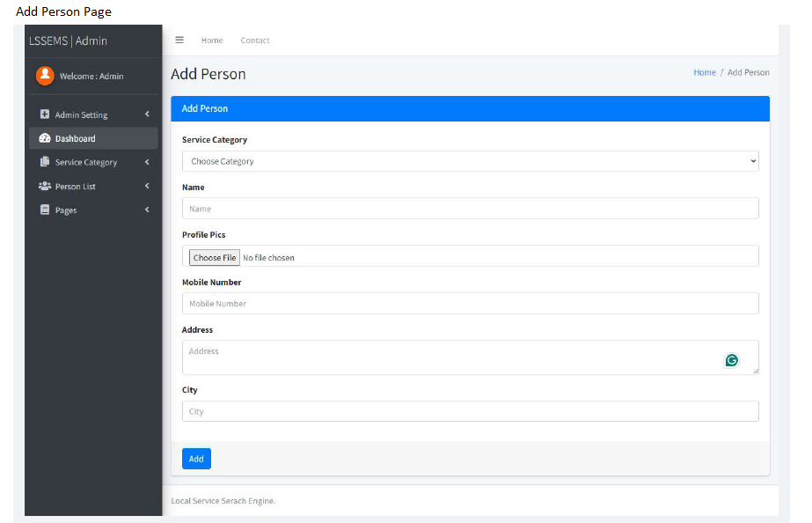Screen dimensions: 812x523
Task: Open the Choose Category dropdown
Action: 470,161
